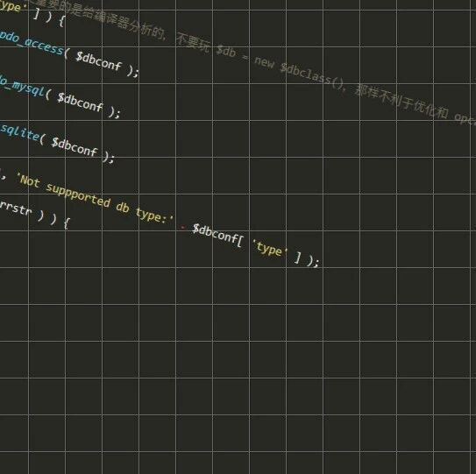Click the comment text 那样不利于优化和
This screenshot has height=474, width=476.
[401, 103]
